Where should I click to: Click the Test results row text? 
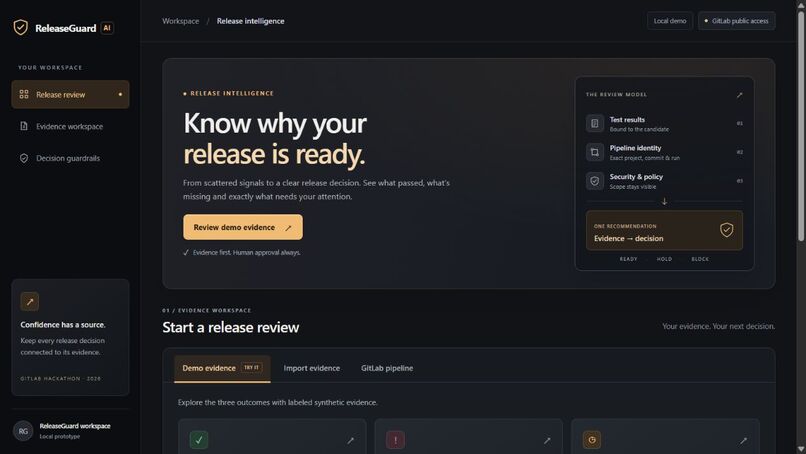coord(639,124)
